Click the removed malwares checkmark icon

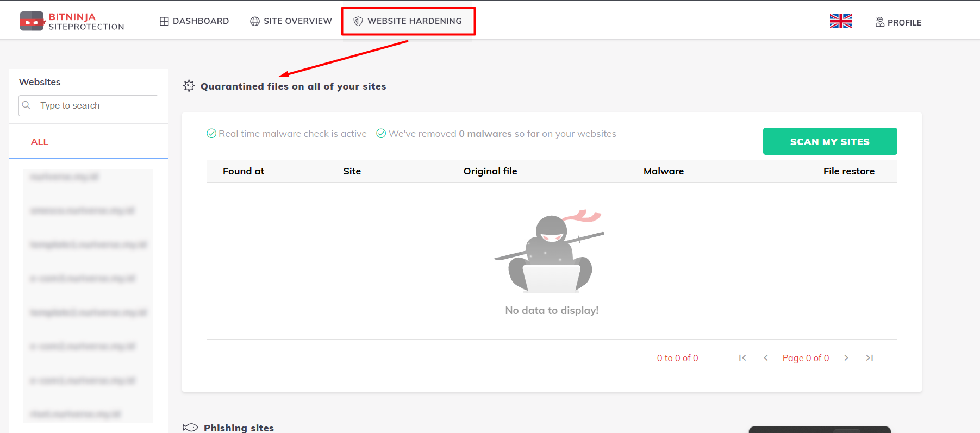pos(381,134)
